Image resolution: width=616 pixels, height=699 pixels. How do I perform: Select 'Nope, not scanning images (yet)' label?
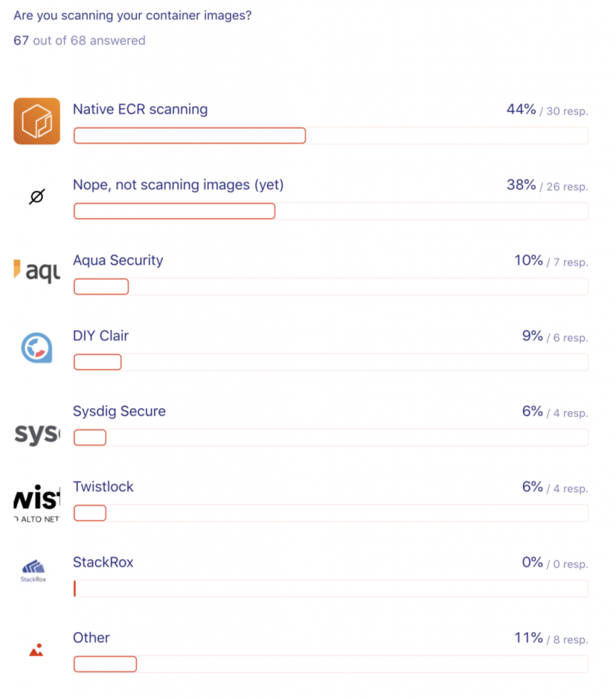[178, 184]
